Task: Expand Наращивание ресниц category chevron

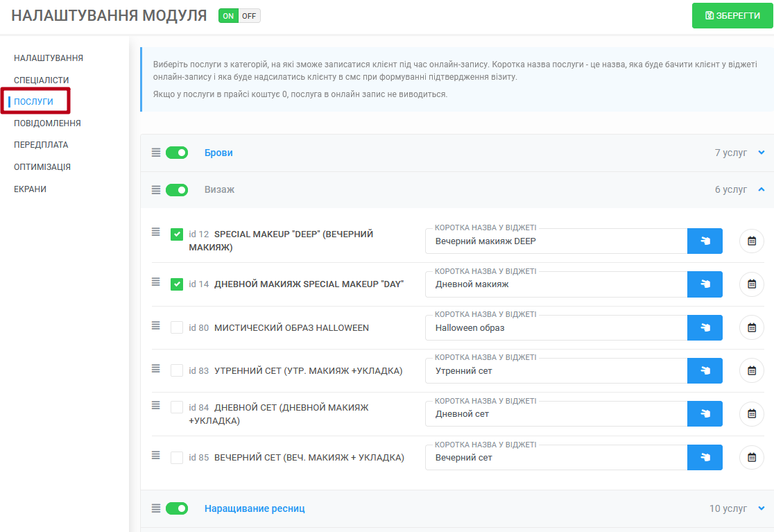Action: 761,508
